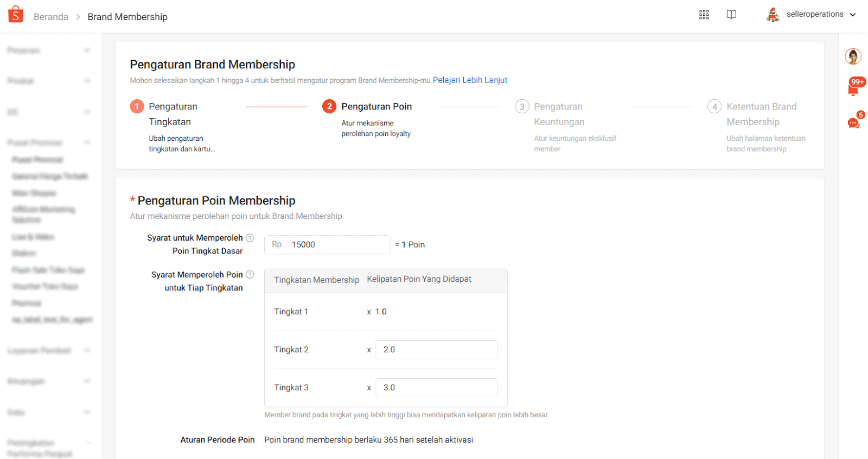
Task: Click 'Ubah halaman ketentuan brand membership' description
Action: 766,144
